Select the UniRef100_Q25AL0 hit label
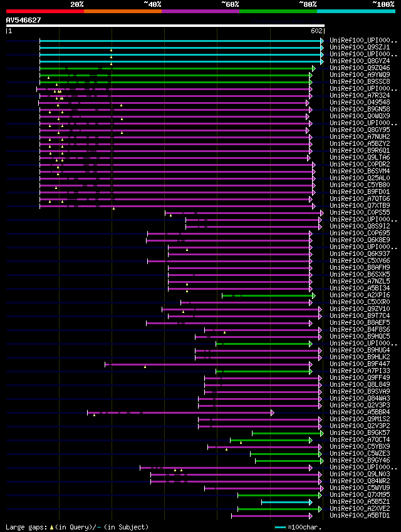 pos(360,178)
